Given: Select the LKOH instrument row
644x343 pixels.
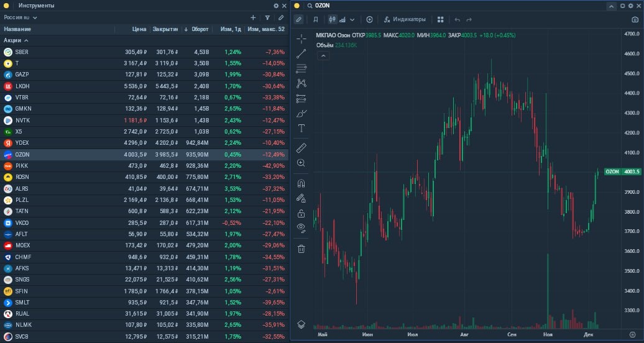Looking at the screenshot, I should click(x=144, y=86).
